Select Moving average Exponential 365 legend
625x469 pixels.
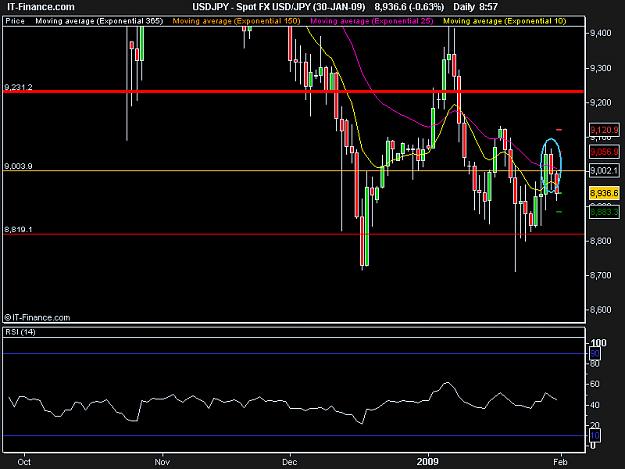(99, 21)
